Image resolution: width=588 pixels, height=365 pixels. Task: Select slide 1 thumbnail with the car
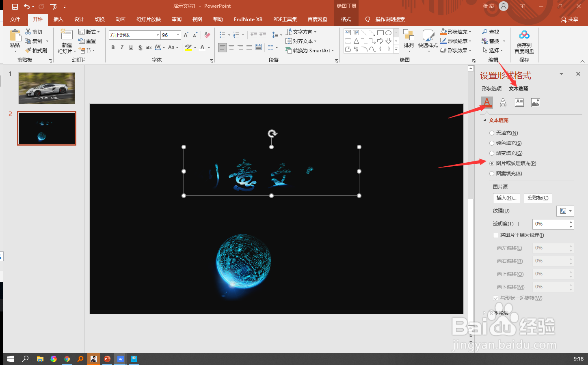click(x=47, y=88)
